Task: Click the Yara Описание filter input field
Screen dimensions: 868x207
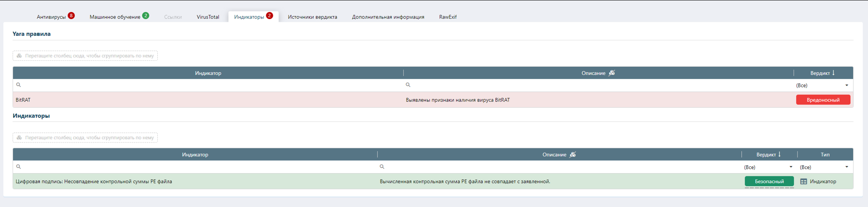Action: coord(598,85)
